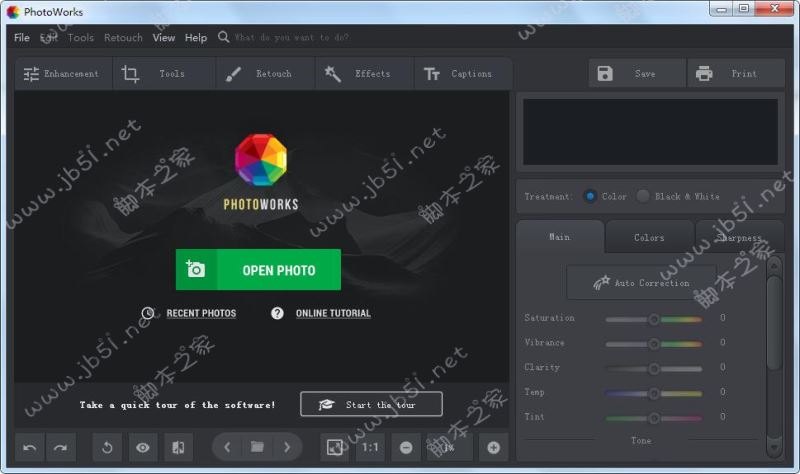Click the Vibrance slider handle

[x=654, y=344]
